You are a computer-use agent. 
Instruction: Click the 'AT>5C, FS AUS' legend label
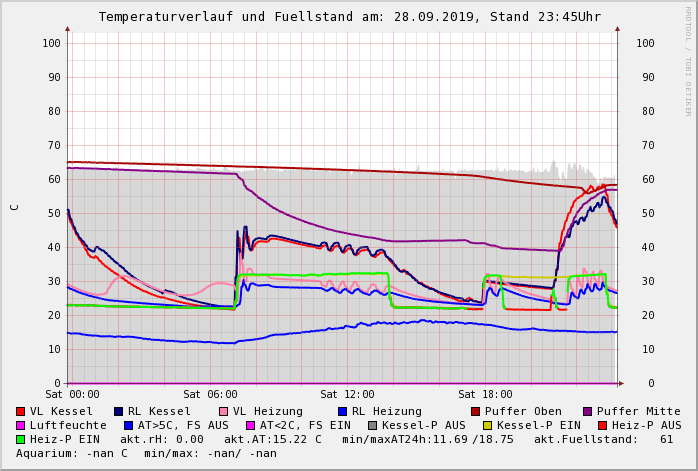point(183,425)
